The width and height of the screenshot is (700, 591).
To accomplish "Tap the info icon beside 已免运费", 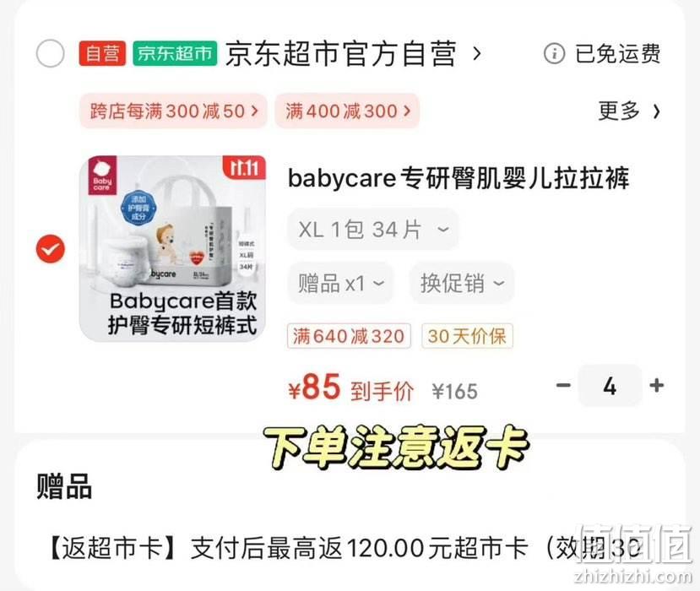I will [554, 53].
